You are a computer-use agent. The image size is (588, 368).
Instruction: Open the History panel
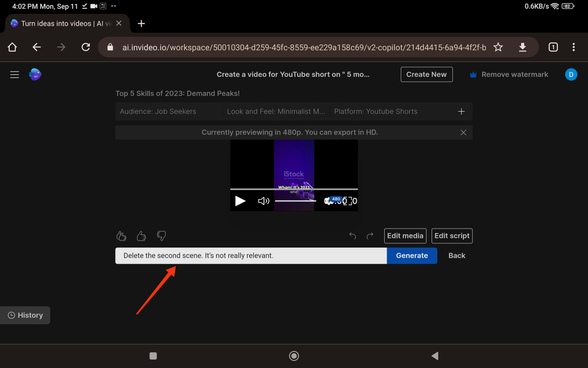[x=25, y=315]
